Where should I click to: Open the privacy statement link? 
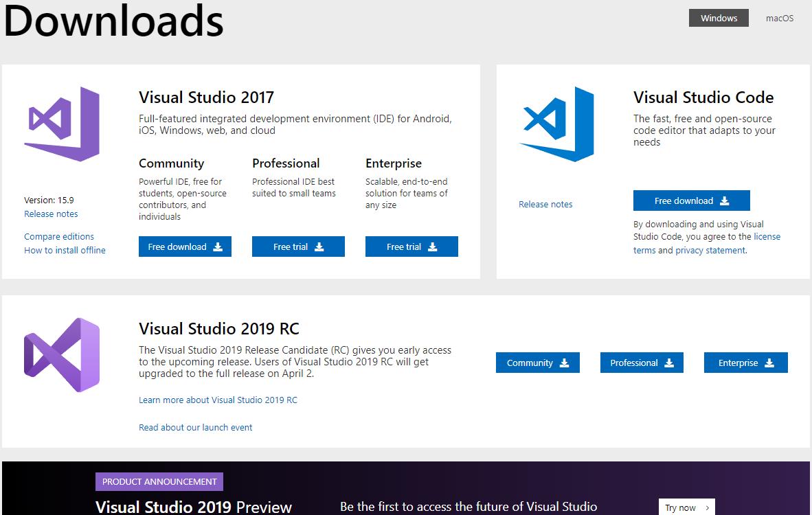click(710, 251)
